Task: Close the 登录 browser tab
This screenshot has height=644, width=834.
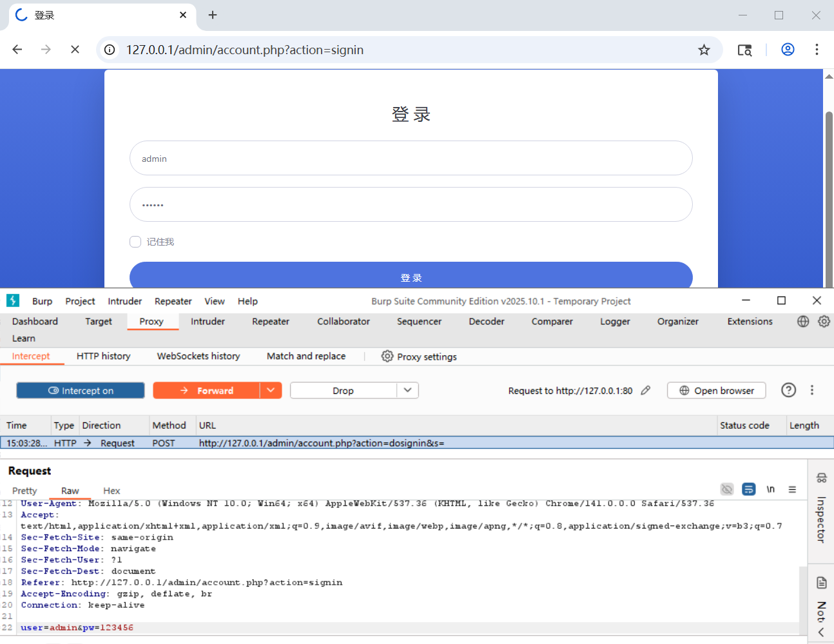Action: tap(183, 15)
